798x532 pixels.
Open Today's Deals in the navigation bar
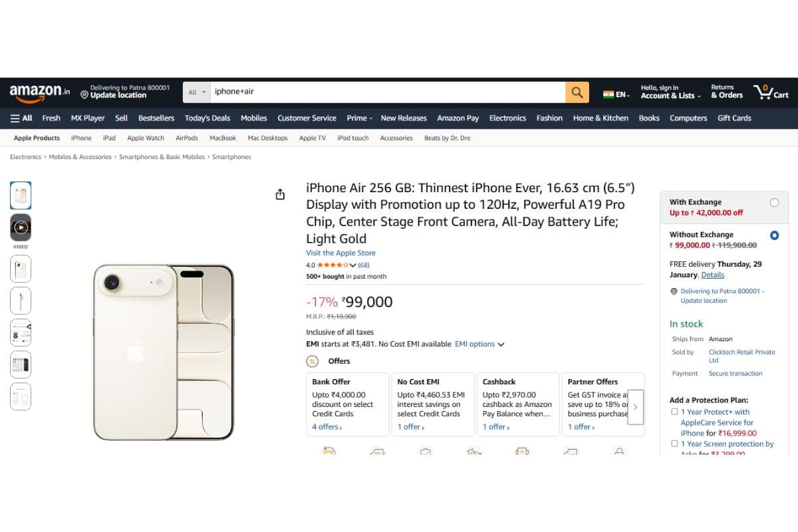tap(207, 118)
